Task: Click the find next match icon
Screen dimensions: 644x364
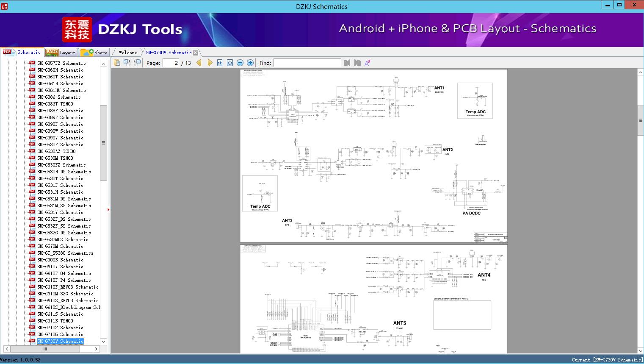Action: click(357, 63)
